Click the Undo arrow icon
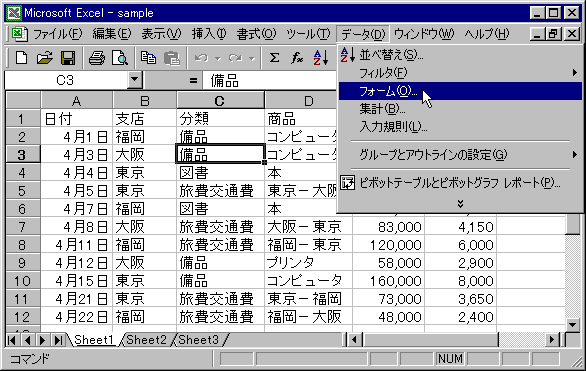This screenshot has width=586, height=371. pyautogui.click(x=201, y=58)
